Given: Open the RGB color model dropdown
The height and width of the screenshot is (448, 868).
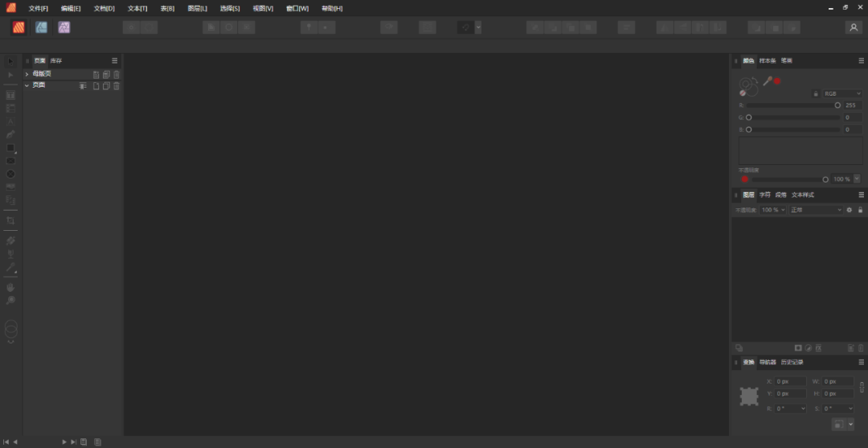Looking at the screenshot, I should point(841,94).
